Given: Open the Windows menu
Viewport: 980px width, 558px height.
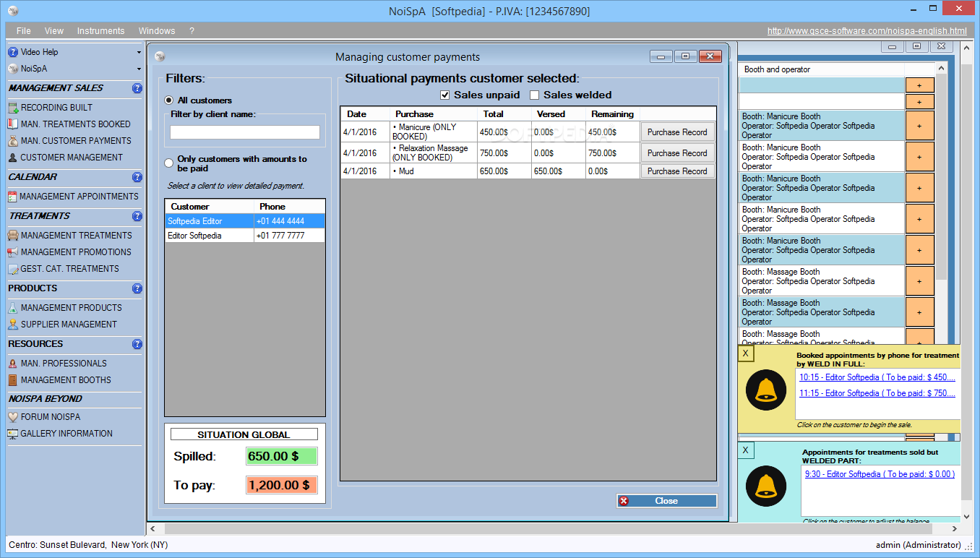Looking at the screenshot, I should [157, 31].
